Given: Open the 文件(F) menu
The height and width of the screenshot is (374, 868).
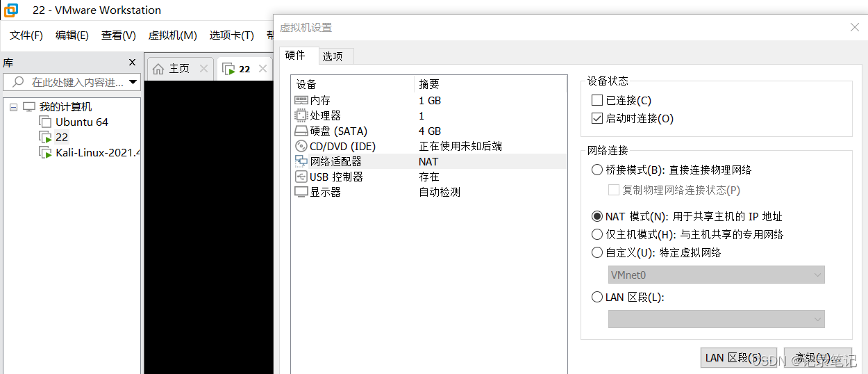Looking at the screenshot, I should [x=26, y=35].
